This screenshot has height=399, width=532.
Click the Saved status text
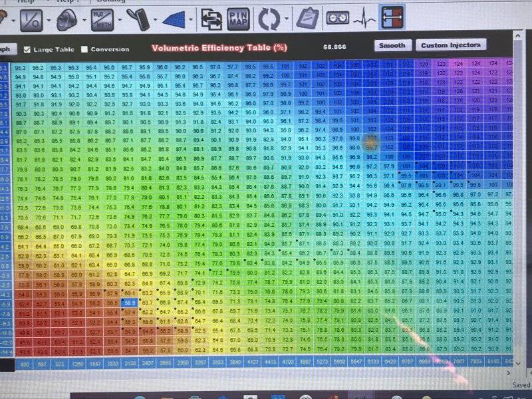[522, 385]
